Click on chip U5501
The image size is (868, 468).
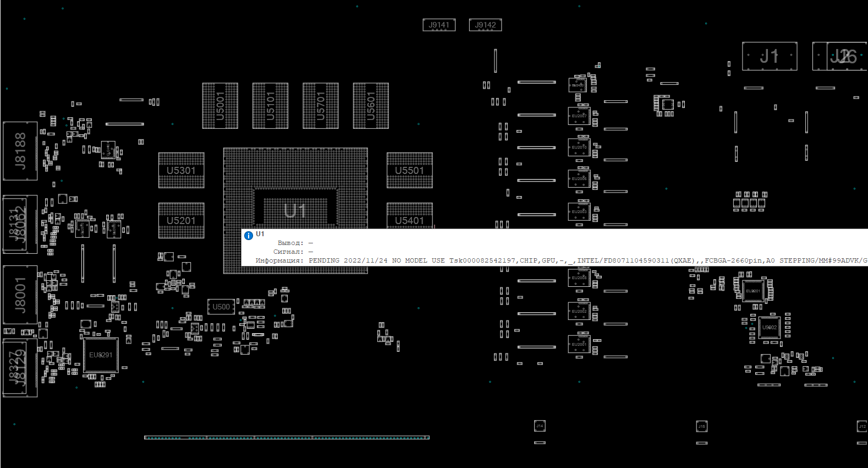pyautogui.click(x=409, y=171)
